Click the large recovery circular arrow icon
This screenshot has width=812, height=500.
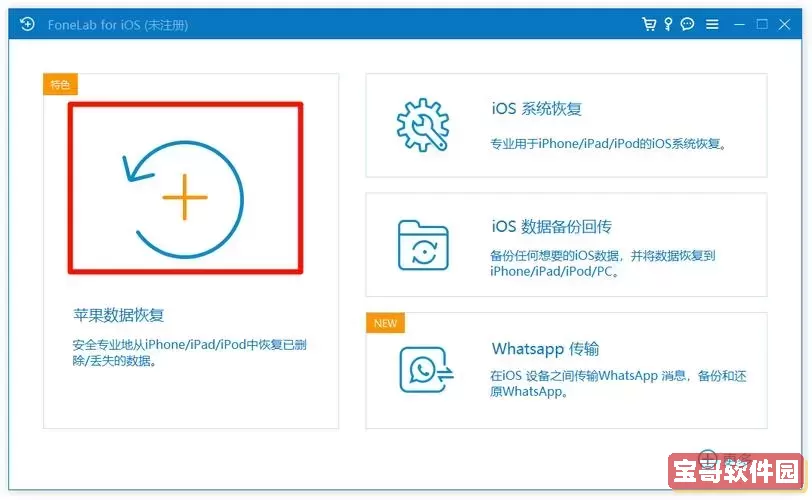pyautogui.click(x=183, y=199)
